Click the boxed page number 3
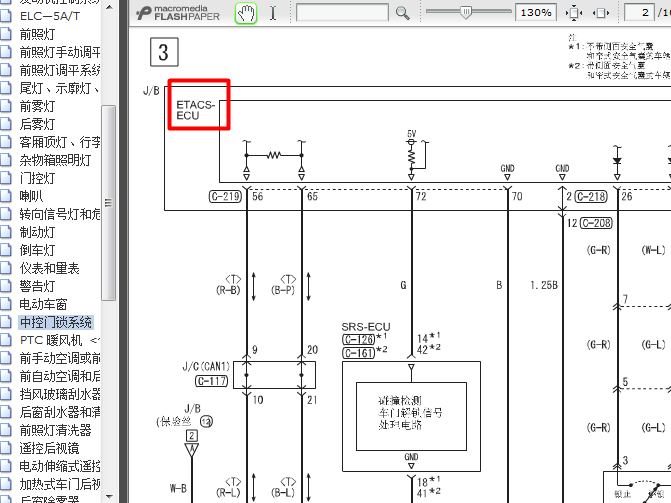 click(164, 52)
